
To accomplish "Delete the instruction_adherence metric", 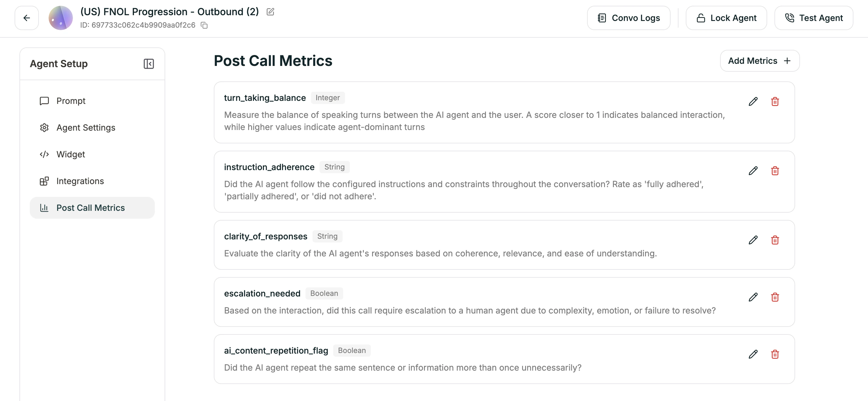I will tap(775, 171).
